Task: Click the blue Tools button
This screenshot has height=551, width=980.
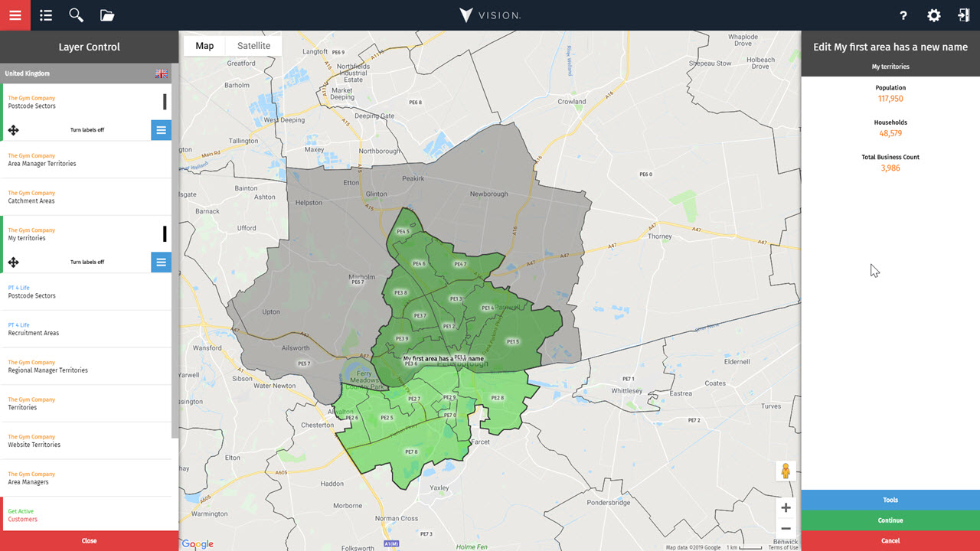Action: pyautogui.click(x=890, y=500)
